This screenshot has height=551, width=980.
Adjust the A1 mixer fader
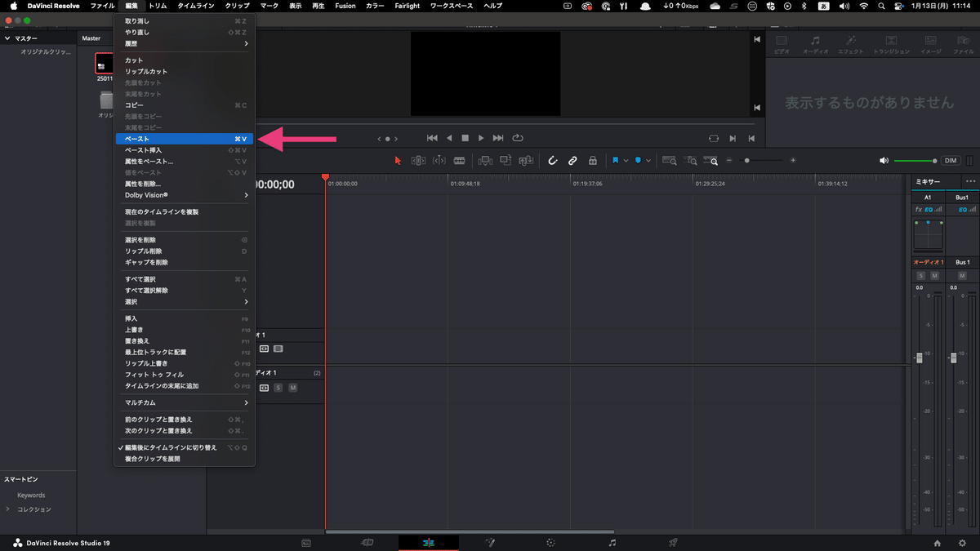click(919, 358)
